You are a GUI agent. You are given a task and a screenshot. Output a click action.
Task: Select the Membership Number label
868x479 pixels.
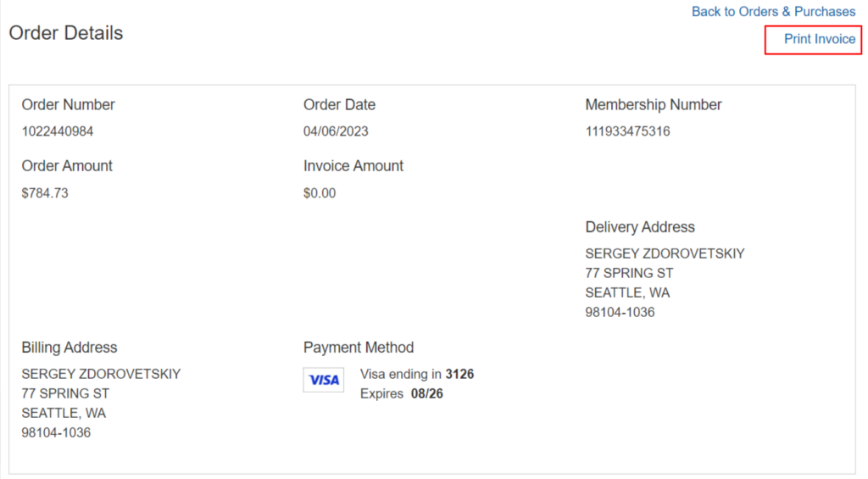click(x=654, y=105)
